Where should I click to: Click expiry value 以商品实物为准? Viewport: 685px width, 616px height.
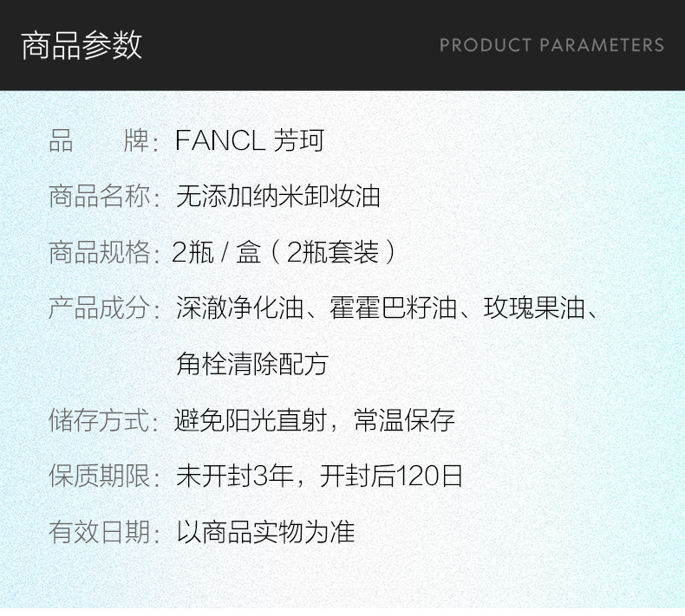265,532
